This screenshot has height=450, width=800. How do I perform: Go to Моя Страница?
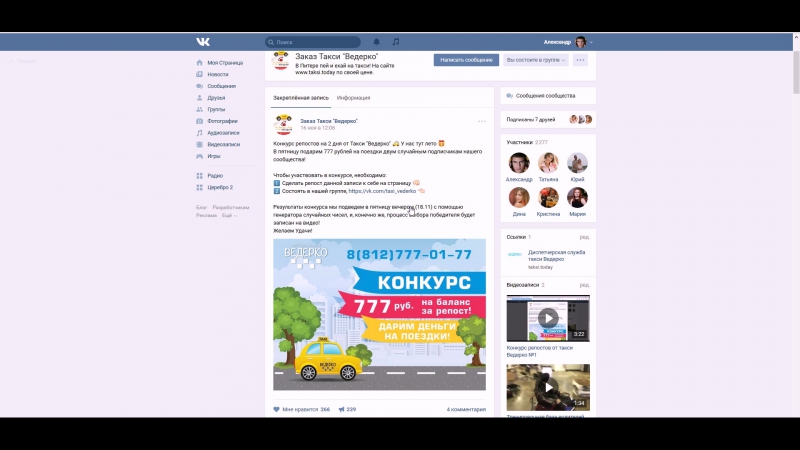pos(225,63)
